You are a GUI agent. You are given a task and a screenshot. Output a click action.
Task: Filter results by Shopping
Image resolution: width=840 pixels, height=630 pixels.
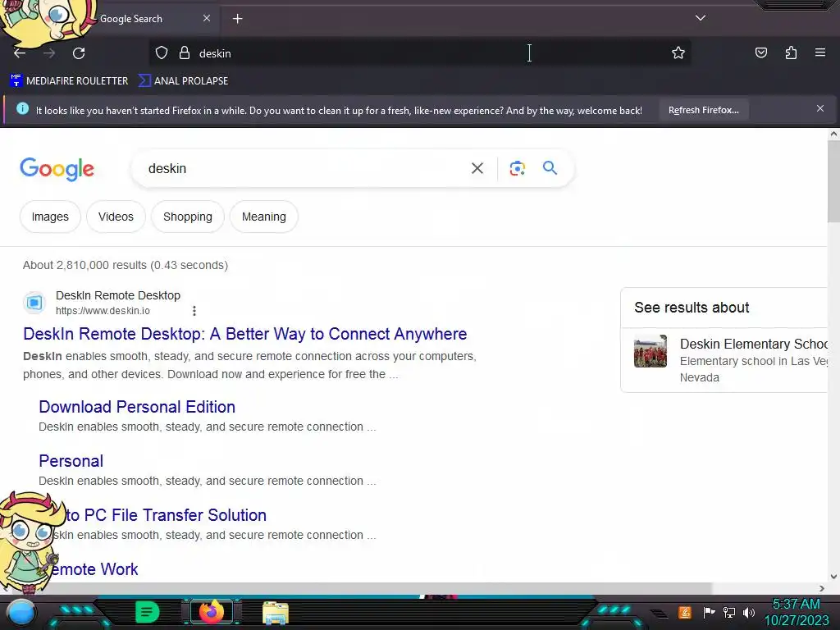click(188, 217)
